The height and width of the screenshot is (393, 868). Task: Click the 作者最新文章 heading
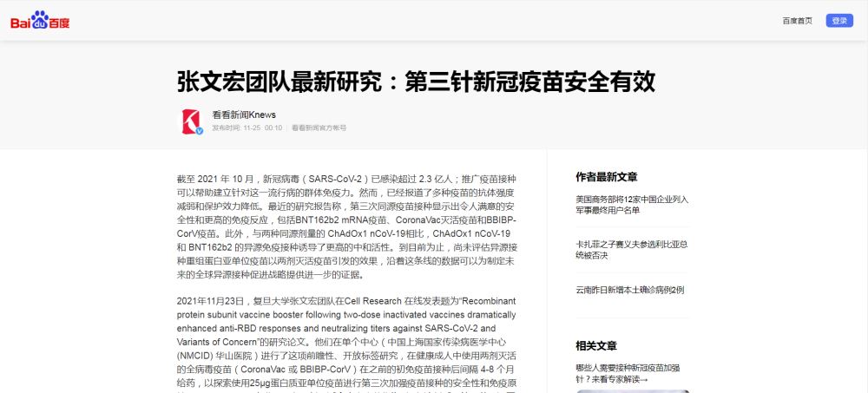[x=607, y=177]
